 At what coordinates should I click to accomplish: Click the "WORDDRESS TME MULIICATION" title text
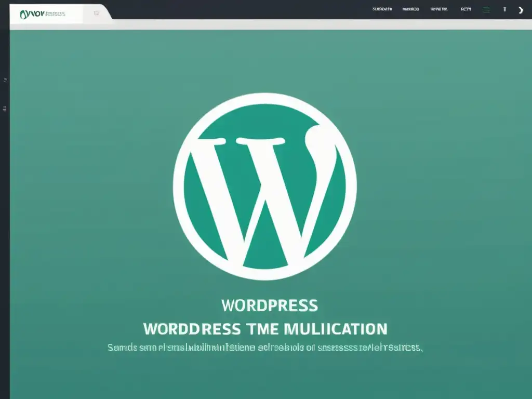point(265,329)
